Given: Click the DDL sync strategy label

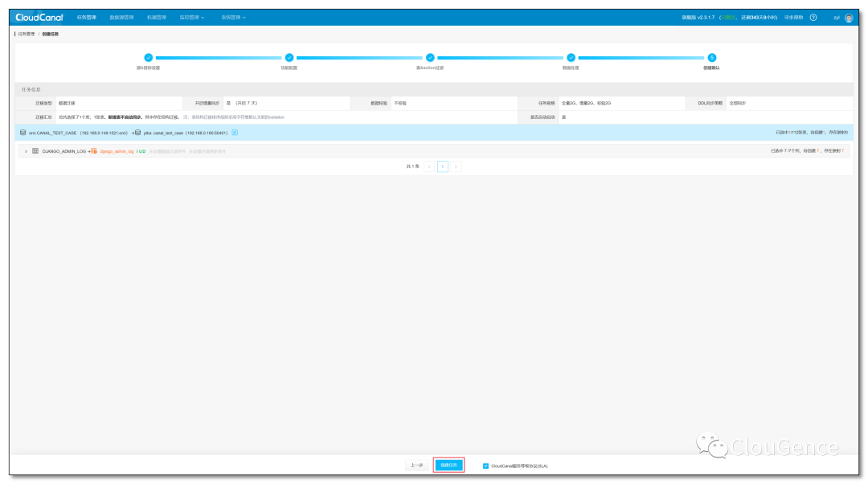Looking at the screenshot, I should [710, 104].
